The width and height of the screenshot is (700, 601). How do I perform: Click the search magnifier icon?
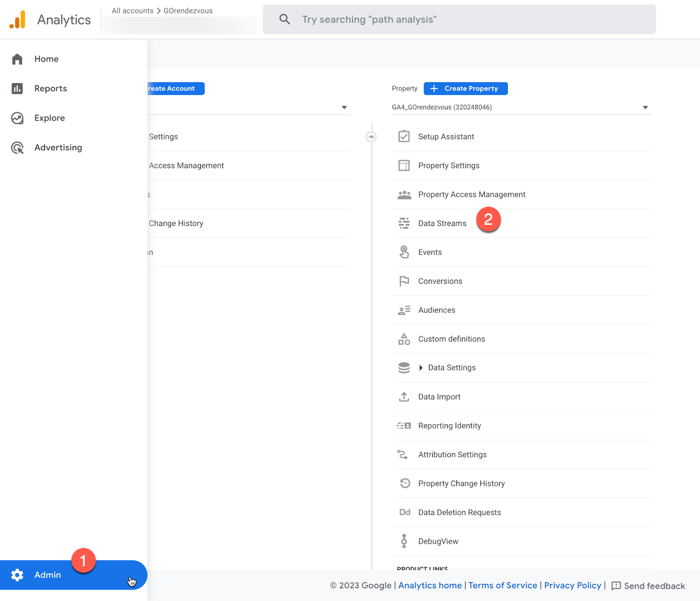pyautogui.click(x=285, y=19)
